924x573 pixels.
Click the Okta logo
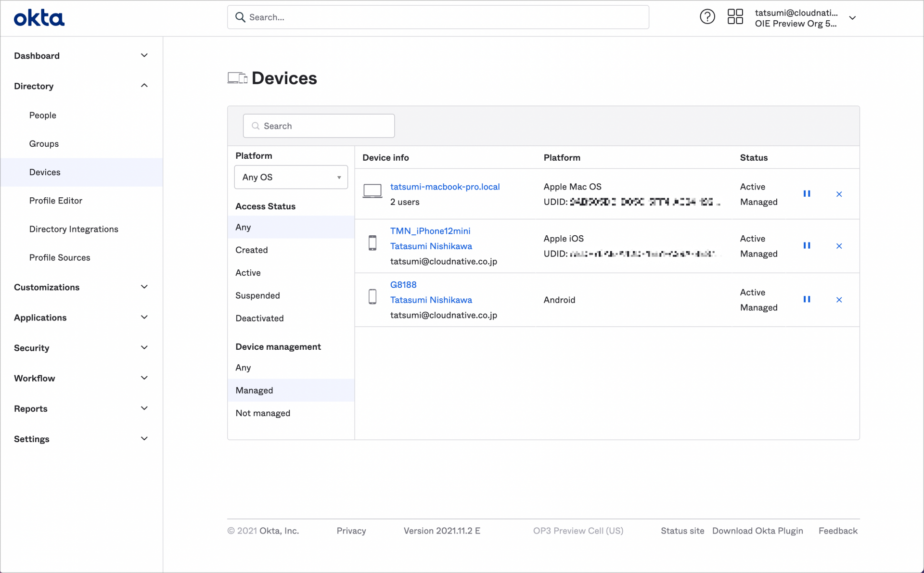click(x=38, y=17)
